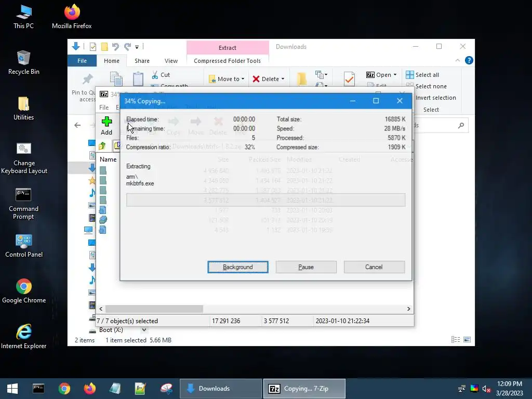The height and width of the screenshot is (399, 532).
Task: Expand the Delete dropdown in ribbon
Action: [283, 79]
